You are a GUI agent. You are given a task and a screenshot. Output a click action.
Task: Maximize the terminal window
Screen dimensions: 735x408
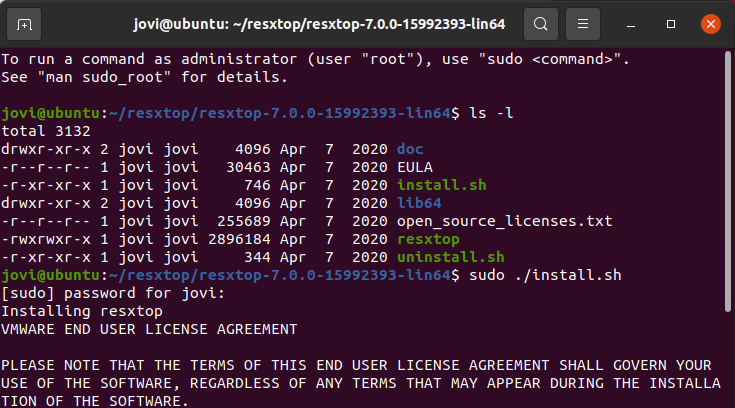pos(671,24)
